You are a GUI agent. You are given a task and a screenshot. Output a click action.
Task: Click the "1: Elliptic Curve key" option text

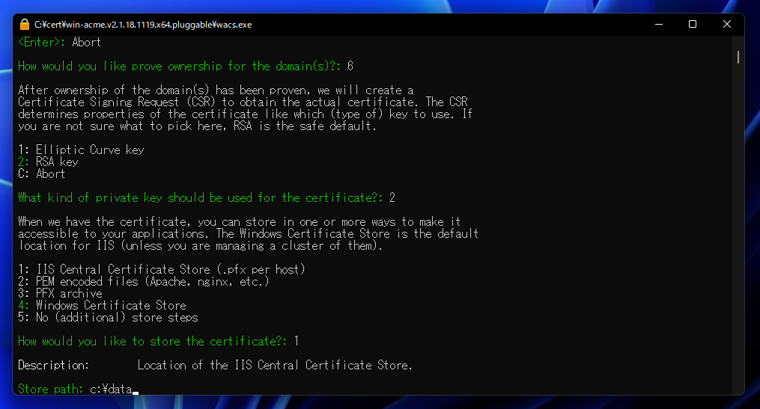click(81, 150)
